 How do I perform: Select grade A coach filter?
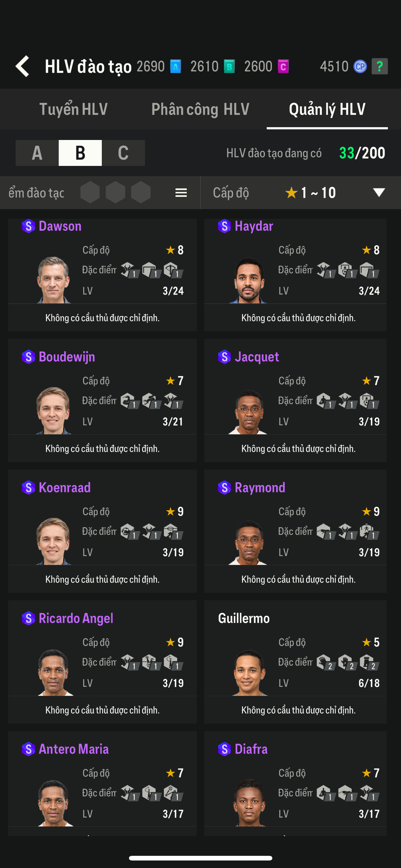[x=37, y=153]
